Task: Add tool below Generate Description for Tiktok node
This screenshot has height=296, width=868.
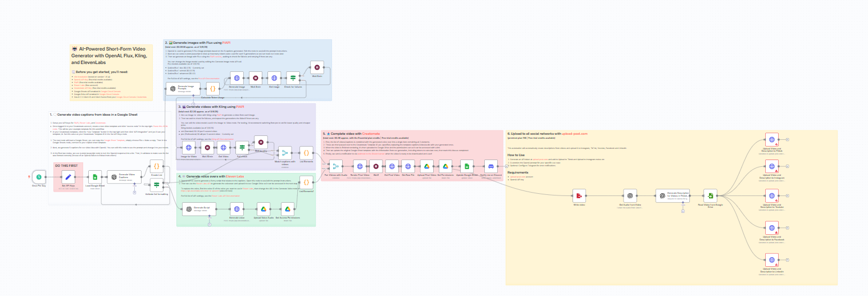Action: 682,211
